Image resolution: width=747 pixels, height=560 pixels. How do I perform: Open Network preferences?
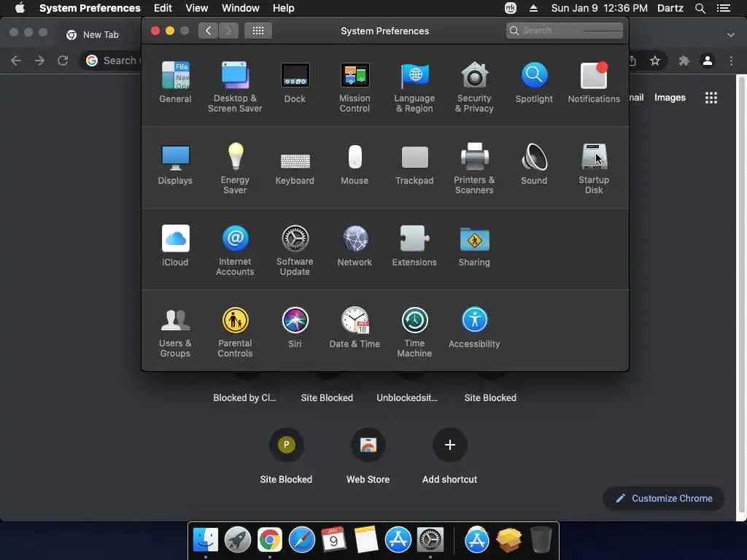click(355, 246)
